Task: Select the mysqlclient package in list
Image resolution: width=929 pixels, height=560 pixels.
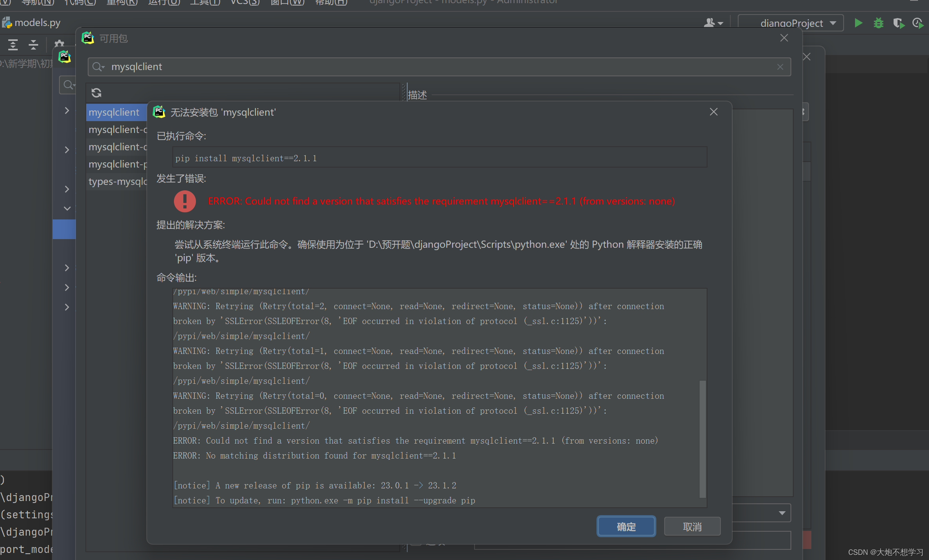Action: click(x=116, y=112)
